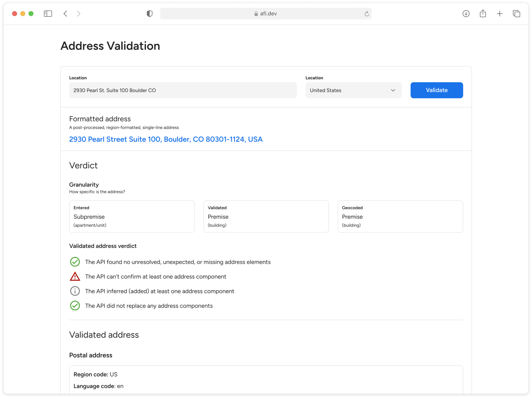Click the forward navigation arrow

pyautogui.click(x=79, y=14)
